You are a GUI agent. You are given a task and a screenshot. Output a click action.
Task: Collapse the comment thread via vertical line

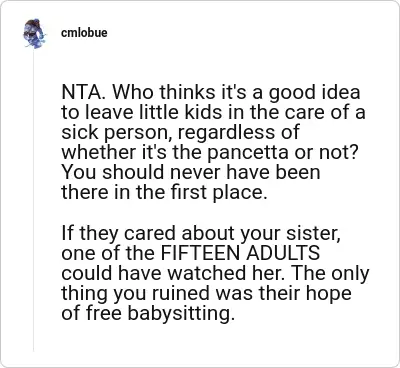click(x=34, y=200)
